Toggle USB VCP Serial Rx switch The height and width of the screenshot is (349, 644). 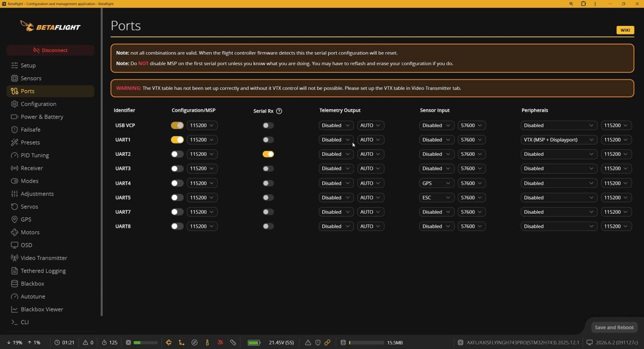click(x=268, y=125)
